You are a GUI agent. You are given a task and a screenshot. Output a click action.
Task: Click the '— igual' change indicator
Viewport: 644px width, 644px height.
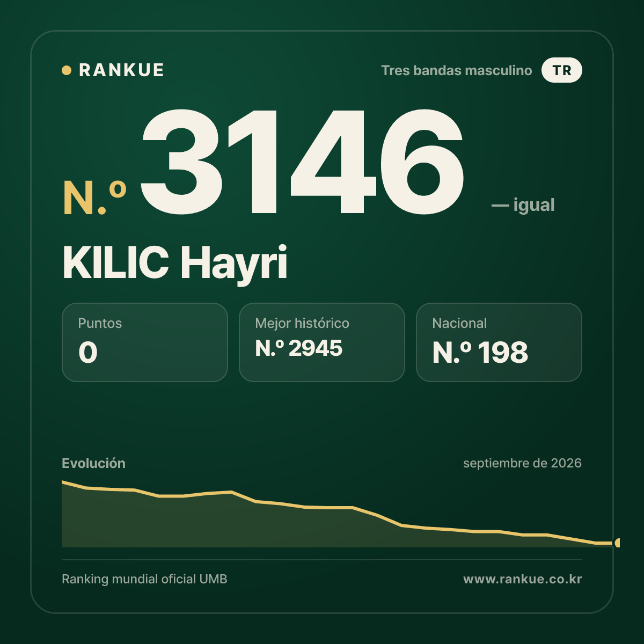(523, 205)
